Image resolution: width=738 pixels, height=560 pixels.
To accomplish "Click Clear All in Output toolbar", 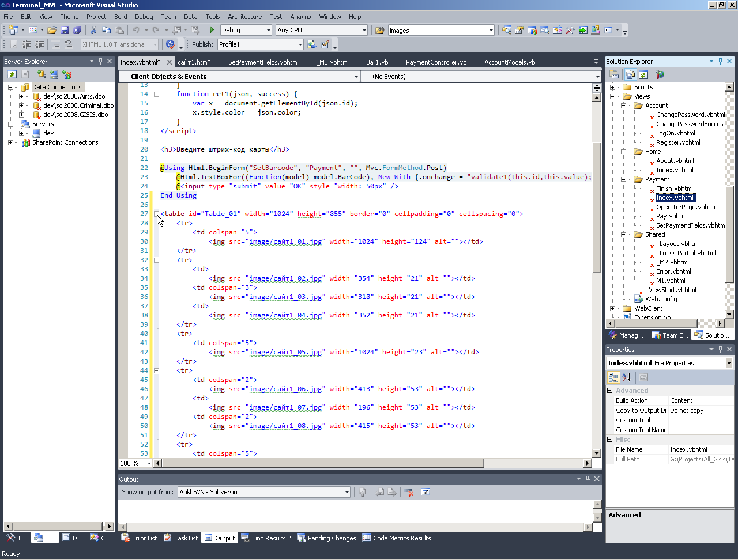I will (409, 492).
